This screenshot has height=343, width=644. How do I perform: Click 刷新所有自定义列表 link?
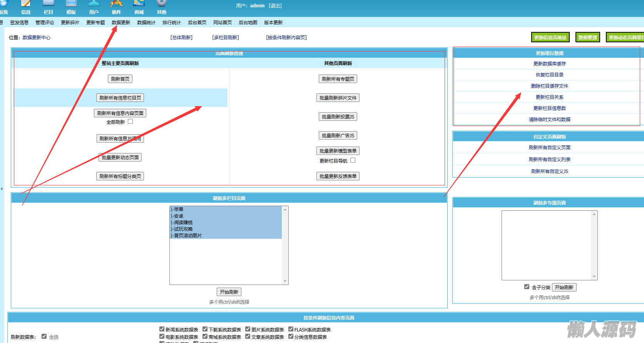click(549, 160)
